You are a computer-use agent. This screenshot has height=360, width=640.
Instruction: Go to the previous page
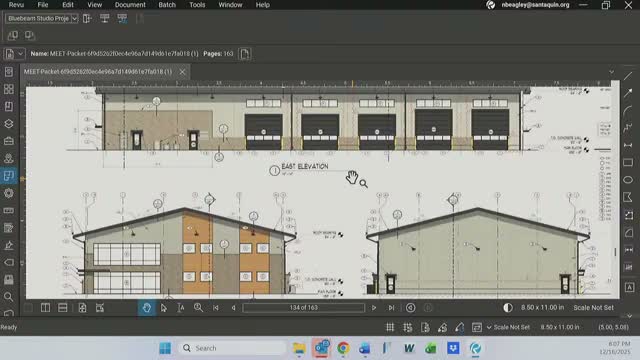pyautogui.click(x=233, y=308)
